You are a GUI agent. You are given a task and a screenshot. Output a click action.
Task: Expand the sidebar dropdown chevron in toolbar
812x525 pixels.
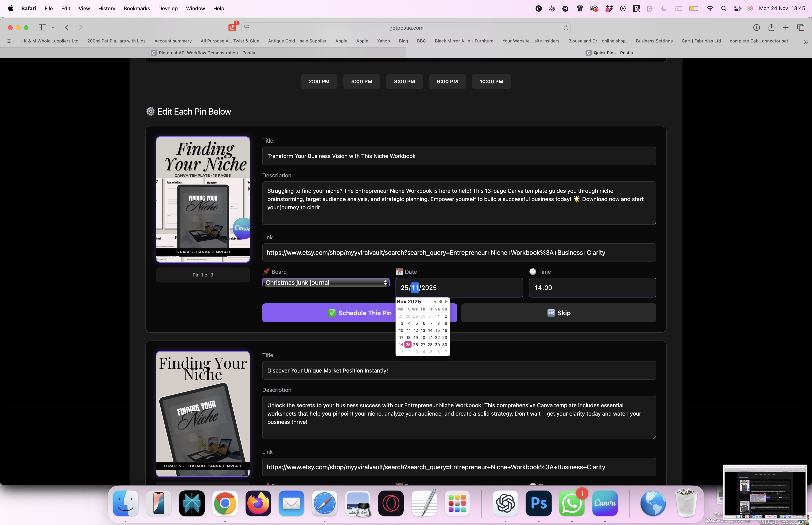[53, 28]
